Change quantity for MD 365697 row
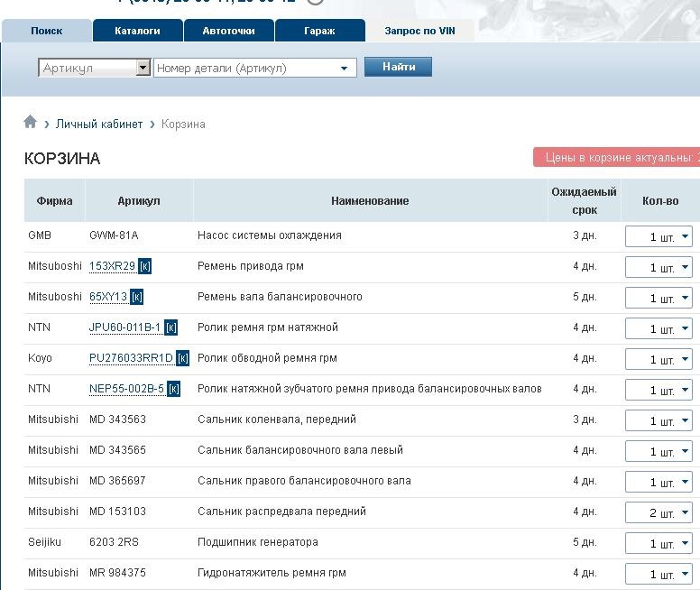The height and width of the screenshot is (590, 700). (x=659, y=482)
